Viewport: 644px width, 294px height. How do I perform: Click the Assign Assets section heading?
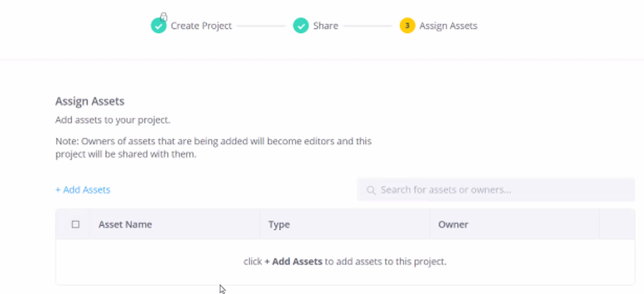tap(90, 101)
